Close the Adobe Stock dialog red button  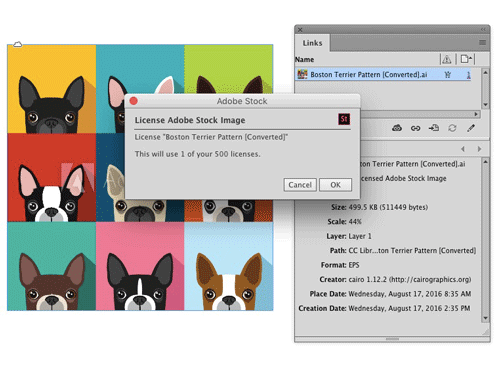point(134,101)
